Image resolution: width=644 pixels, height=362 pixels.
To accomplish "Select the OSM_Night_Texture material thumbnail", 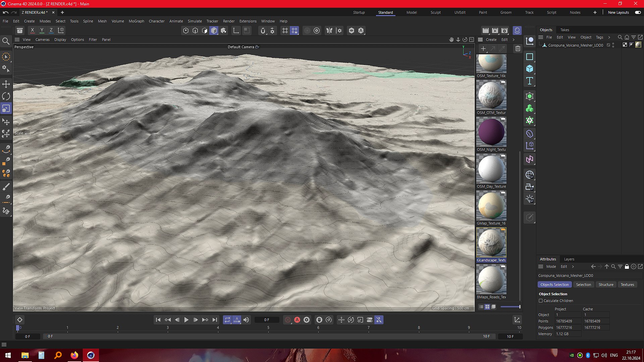I will 491,132.
